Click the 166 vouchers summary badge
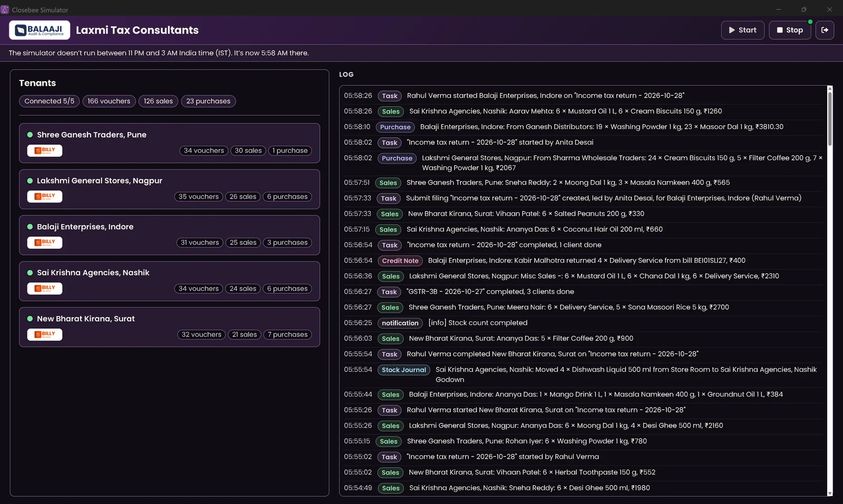This screenshot has height=504, width=843. (109, 101)
